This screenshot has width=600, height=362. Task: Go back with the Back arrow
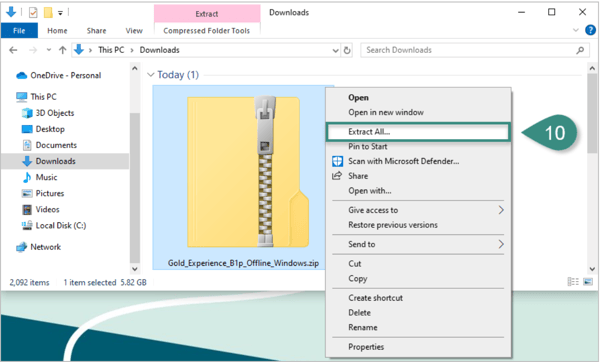point(13,50)
